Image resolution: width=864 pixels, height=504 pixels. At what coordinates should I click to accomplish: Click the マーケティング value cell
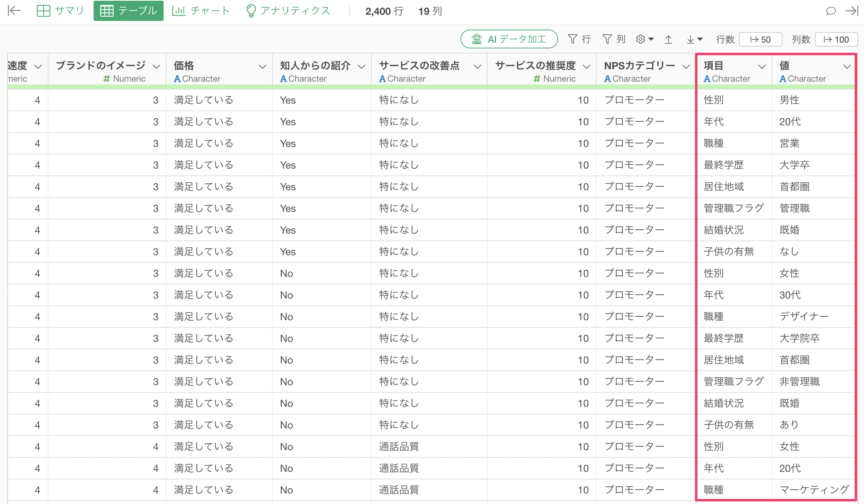click(x=813, y=490)
